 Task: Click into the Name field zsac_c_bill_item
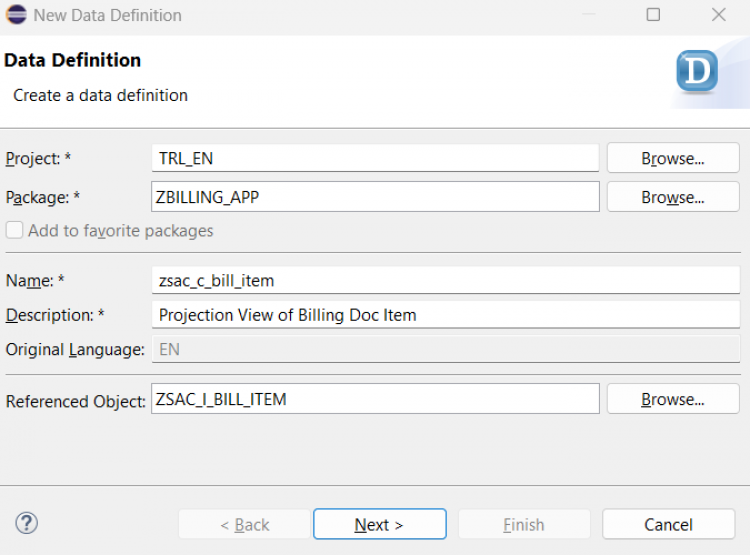(x=446, y=280)
